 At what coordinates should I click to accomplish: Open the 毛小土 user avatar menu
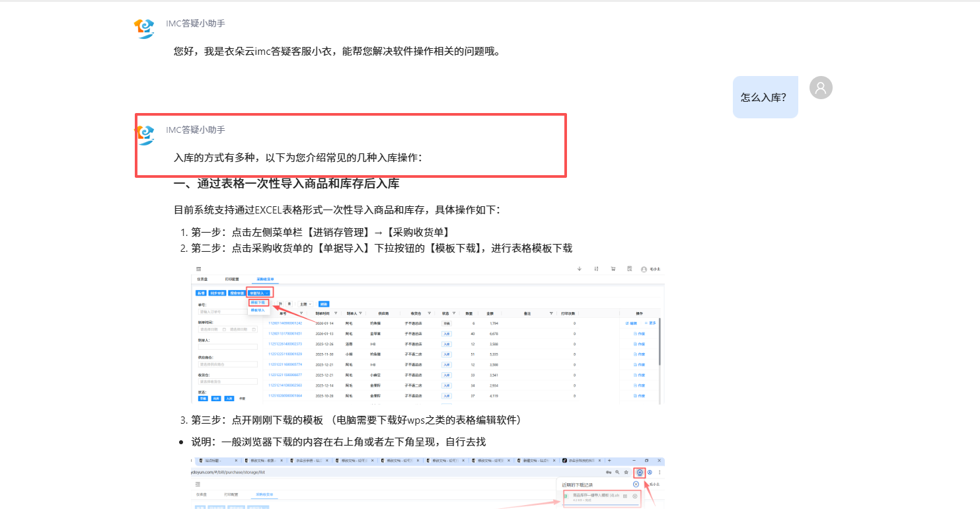pos(644,269)
